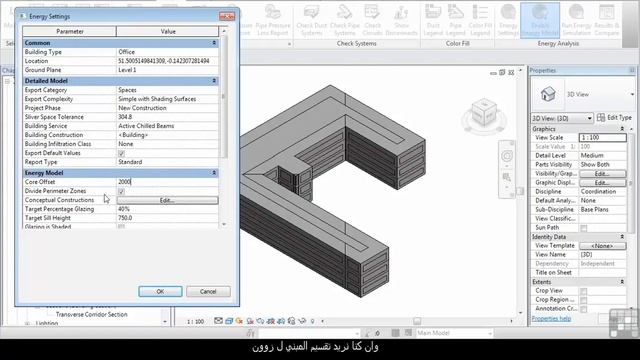Image resolution: width=640 pixels, height=360 pixels.
Task: Expand the Lighting node in project browser
Action: (x=28, y=323)
